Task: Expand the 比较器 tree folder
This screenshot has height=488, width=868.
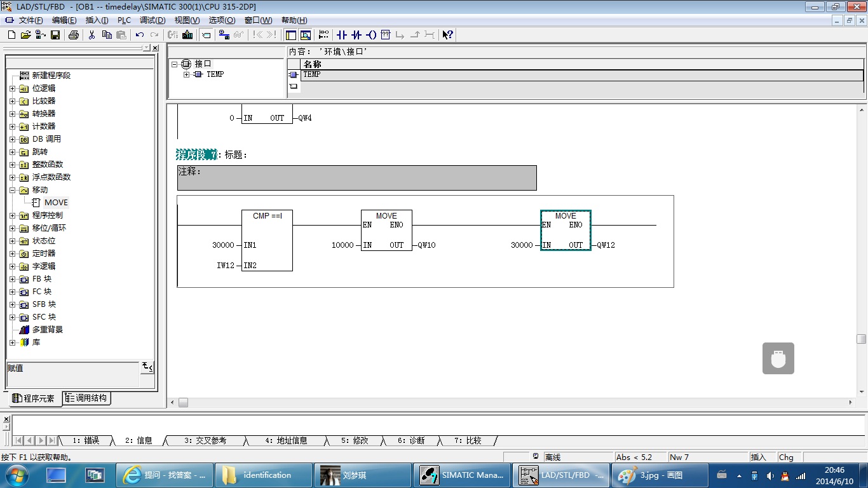Action: pos(12,101)
